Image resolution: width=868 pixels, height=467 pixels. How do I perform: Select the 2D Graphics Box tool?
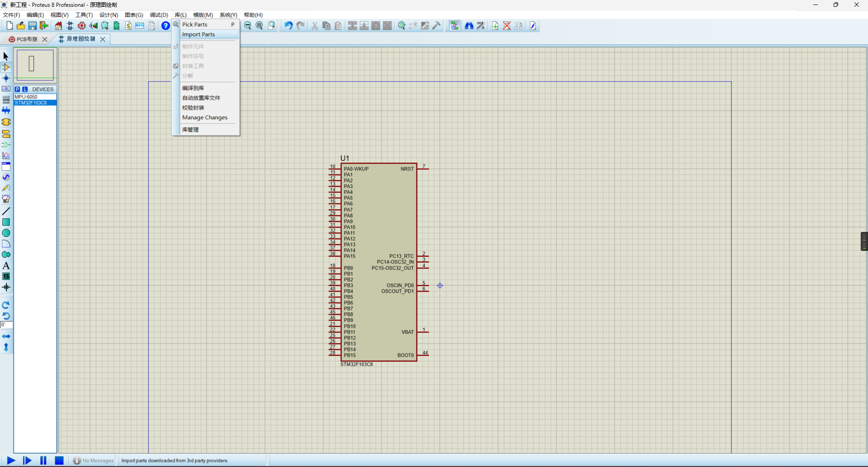[x=6, y=222]
